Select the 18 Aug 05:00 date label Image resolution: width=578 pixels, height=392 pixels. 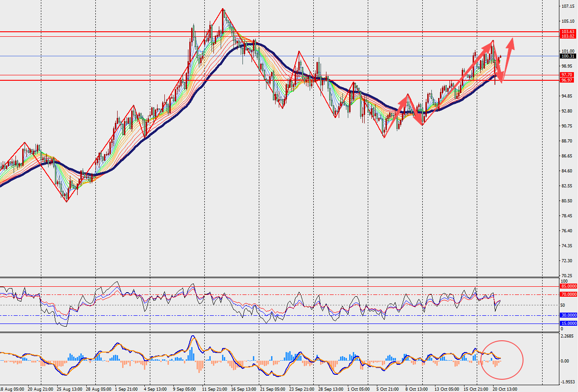(x=13, y=389)
